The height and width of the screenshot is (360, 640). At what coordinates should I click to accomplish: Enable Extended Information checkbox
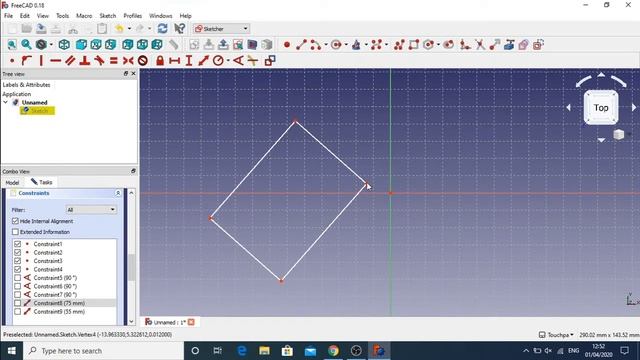click(x=16, y=232)
